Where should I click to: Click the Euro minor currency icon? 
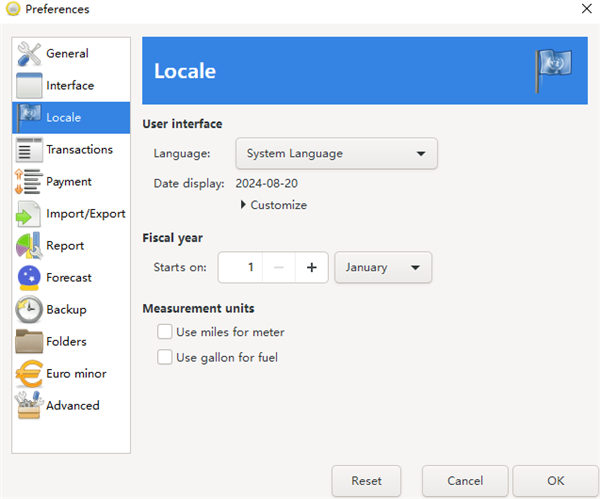click(x=29, y=374)
